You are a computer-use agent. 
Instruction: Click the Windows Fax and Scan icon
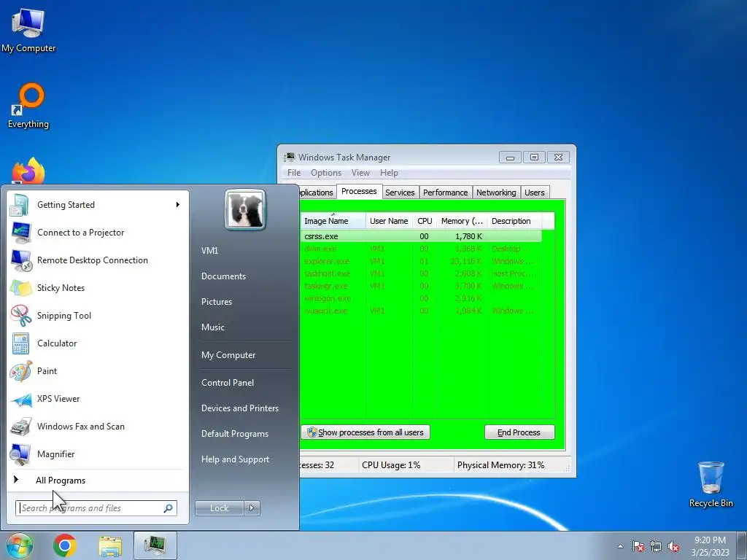(x=21, y=427)
